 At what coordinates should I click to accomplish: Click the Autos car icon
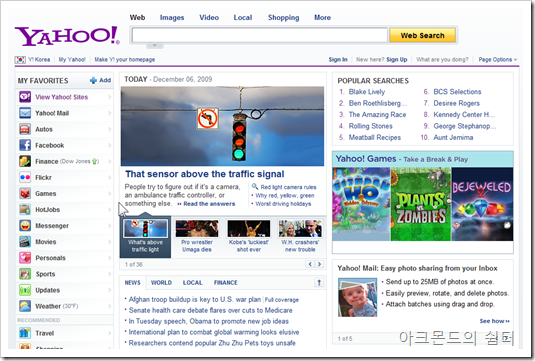(x=25, y=129)
